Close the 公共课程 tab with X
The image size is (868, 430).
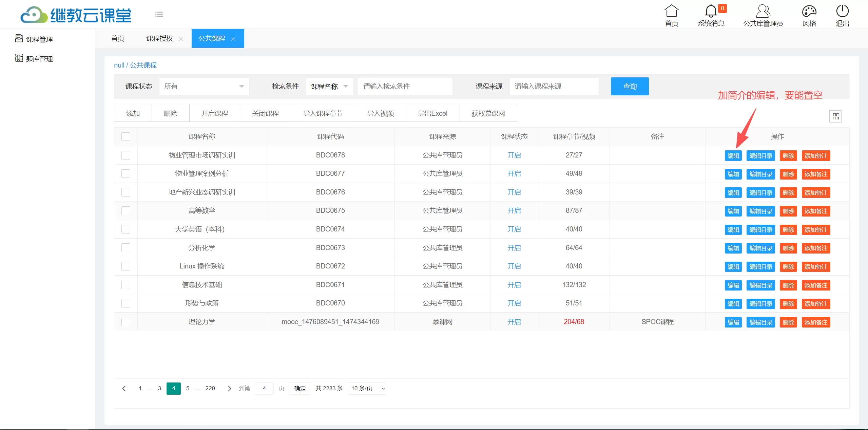pyautogui.click(x=233, y=39)
